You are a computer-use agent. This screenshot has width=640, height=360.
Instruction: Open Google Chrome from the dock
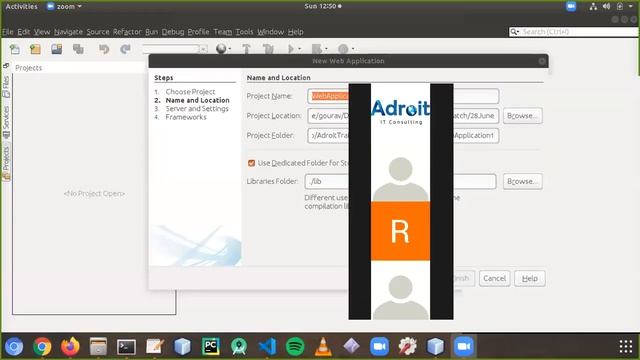(42, 347)
